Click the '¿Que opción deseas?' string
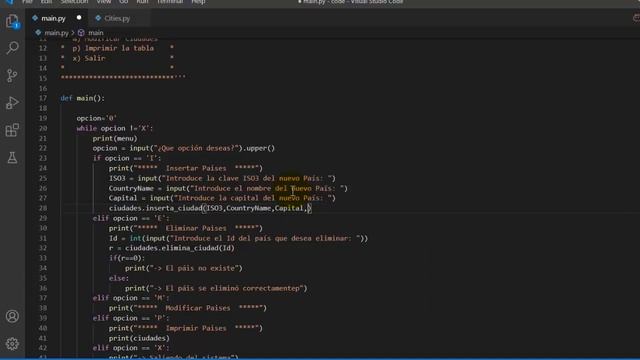This screenshot has height=360, width=640. [197, 148]
